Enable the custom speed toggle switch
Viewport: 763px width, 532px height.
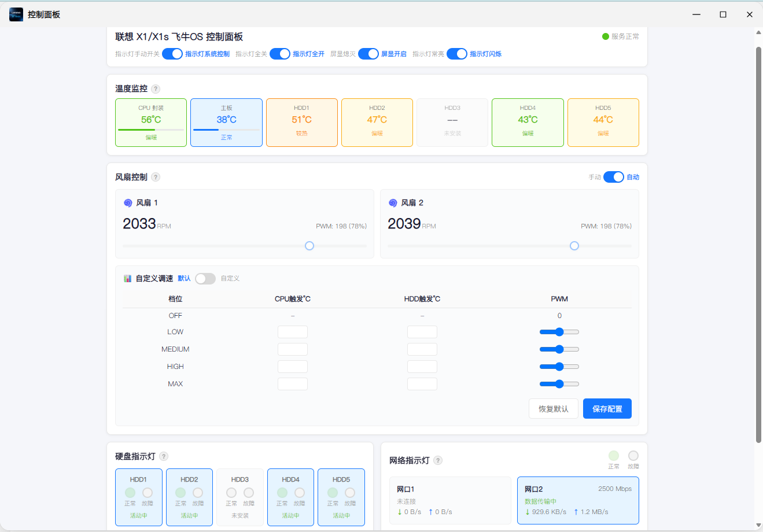pyautogui.click(x=205, y=279)
